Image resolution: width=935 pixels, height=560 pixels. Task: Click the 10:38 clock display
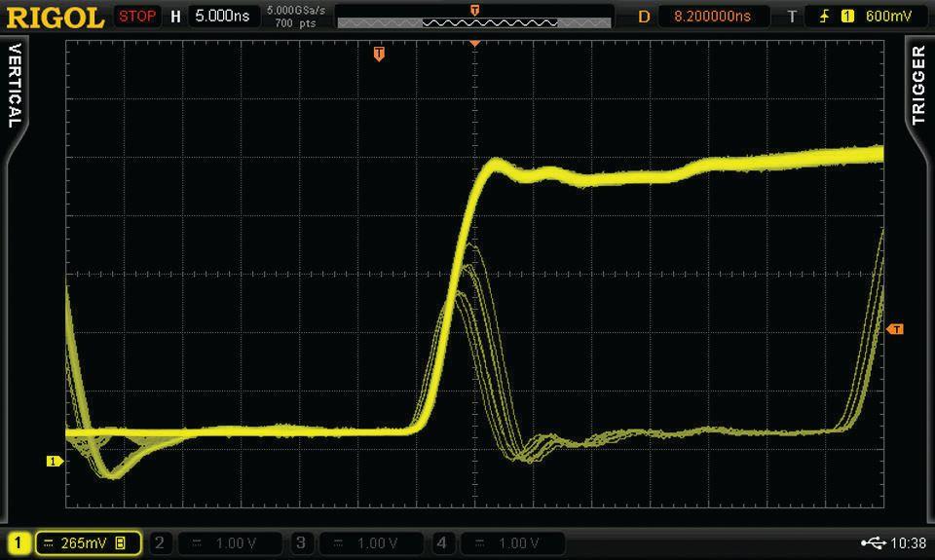coord(908,542)
